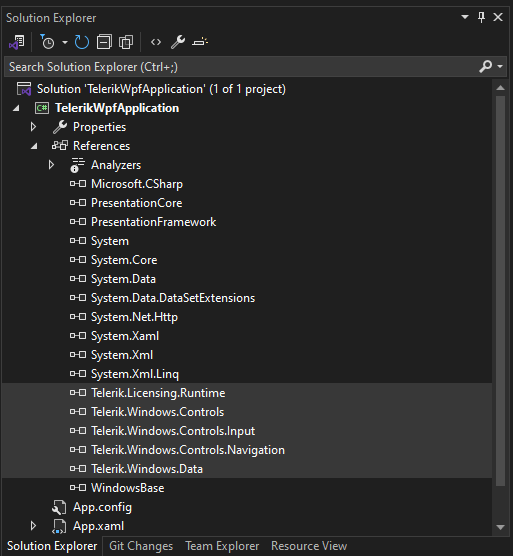Switch to the Team Explorer tab
This screenshot has width=513, height=556.
tap(222, 546)
